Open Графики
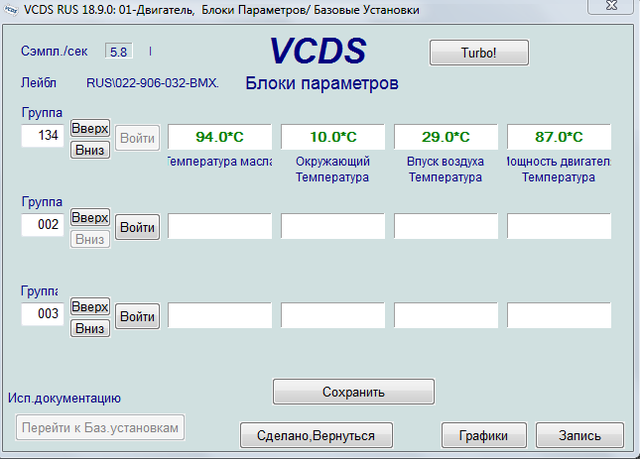This screenshot has height=459, width=640. pos(484,435)
